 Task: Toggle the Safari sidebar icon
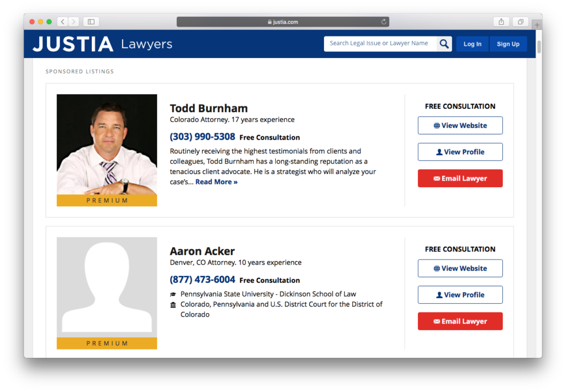[91, 22]
